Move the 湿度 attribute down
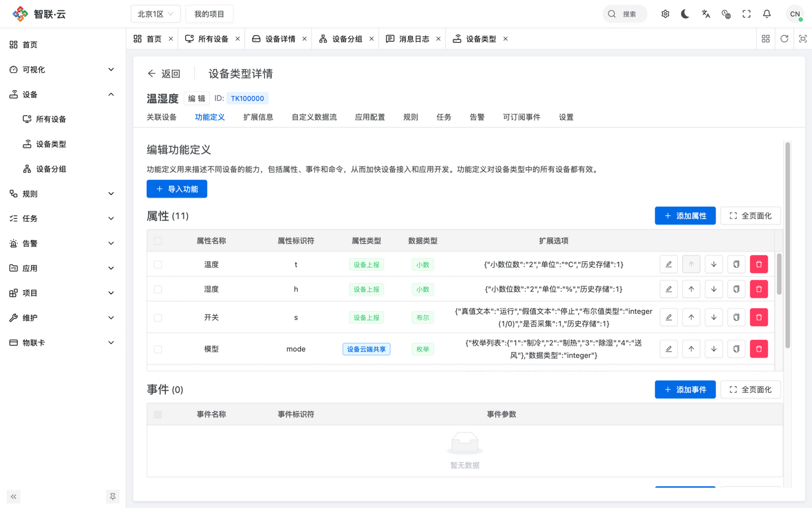 pos(714,289)
